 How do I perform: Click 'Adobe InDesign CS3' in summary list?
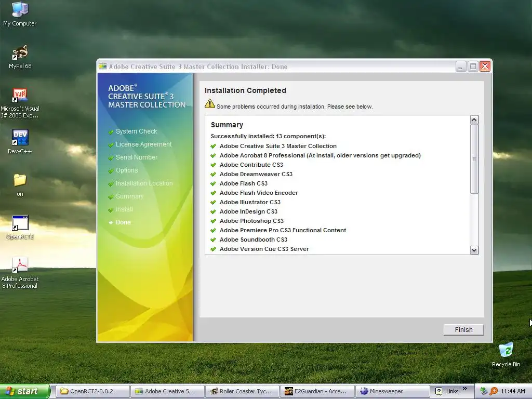(x=248, y=211)
